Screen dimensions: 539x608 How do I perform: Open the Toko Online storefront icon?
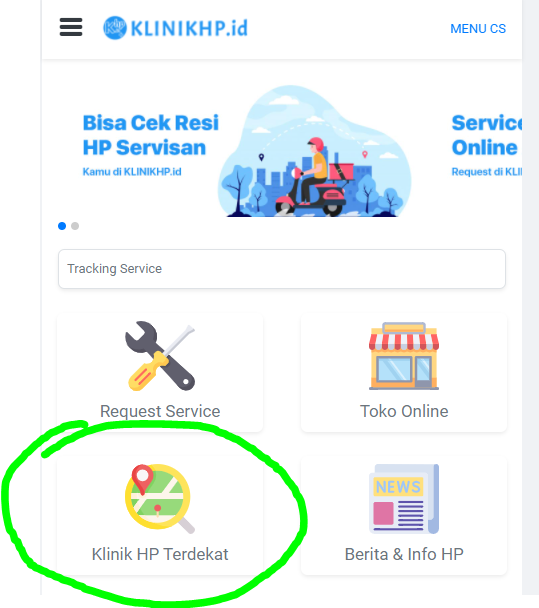404,356
